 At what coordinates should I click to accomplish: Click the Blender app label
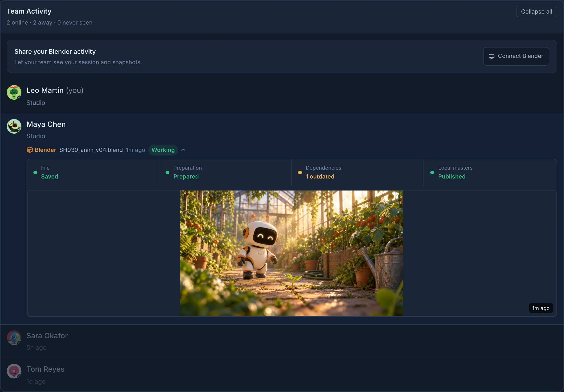pyautogui.click(x=45, y=150)
